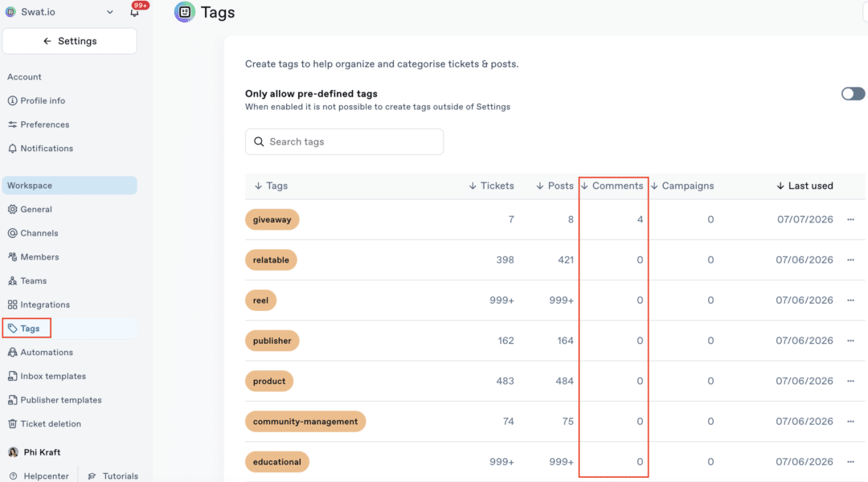Open more options for product tag
The width and height of the screenshot is (868, 482).
[x=850, y=382]
